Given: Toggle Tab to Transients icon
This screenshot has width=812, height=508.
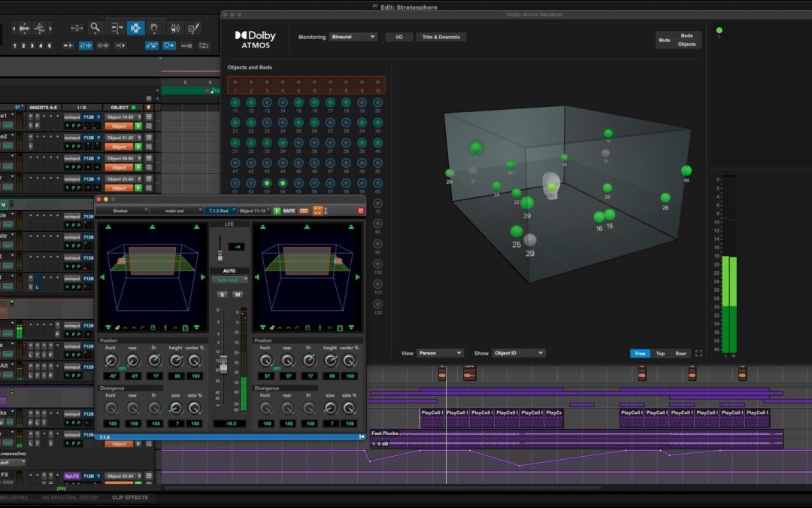Looking at the screenshot, I should click(68, 46).
